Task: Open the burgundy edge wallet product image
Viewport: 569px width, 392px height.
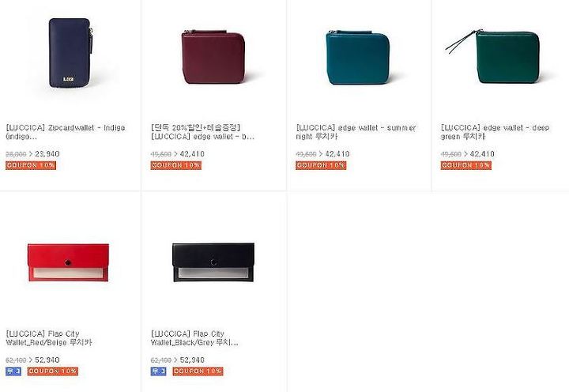Action: click(x=213, y=57)
